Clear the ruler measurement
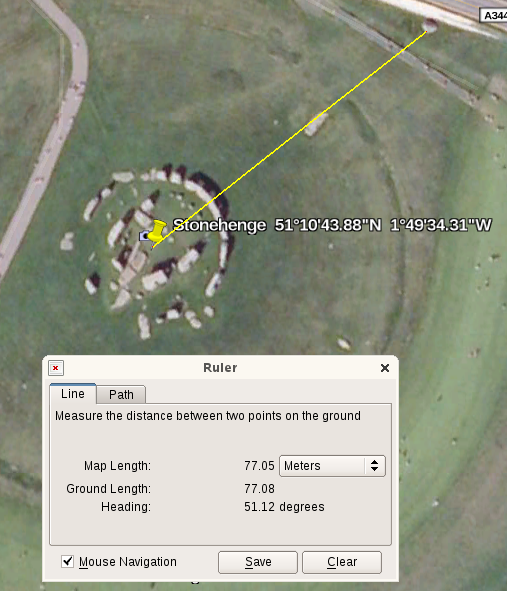The height and width of the screenshot is (591, 507). [x=342, y=562]
